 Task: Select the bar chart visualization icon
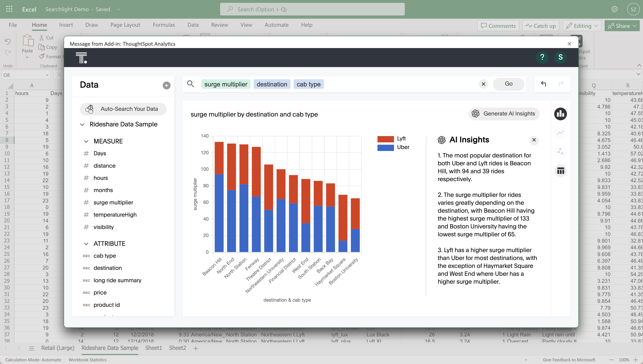pos(560,114)
